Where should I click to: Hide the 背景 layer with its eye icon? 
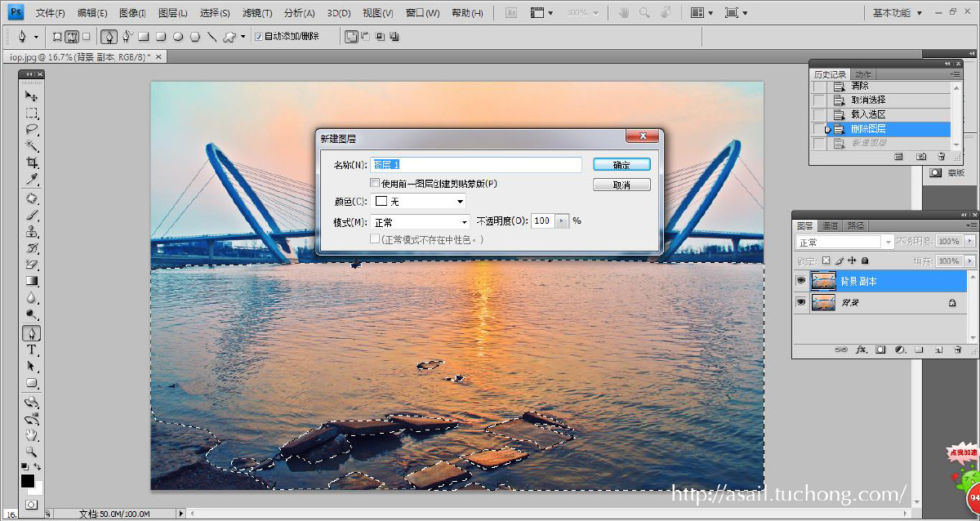point(801,302)
